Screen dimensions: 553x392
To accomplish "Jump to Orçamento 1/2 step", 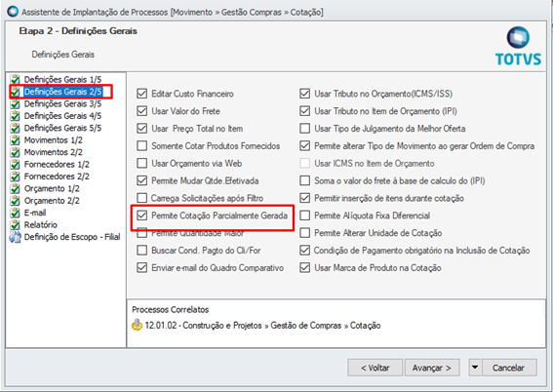I will coord(52,188).
